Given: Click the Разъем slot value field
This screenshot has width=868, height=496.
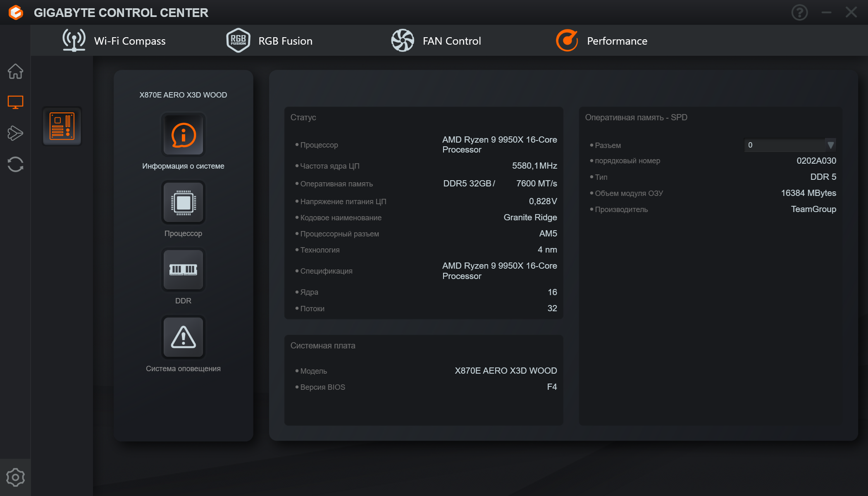Looking at the screenshot, I should point(785,145).
